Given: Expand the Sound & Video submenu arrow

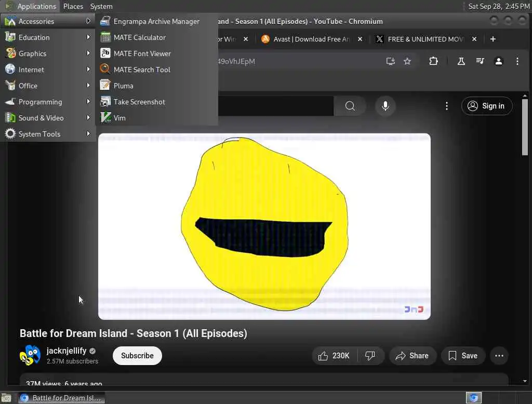Looking at the screenshot, I should (88, 118).
